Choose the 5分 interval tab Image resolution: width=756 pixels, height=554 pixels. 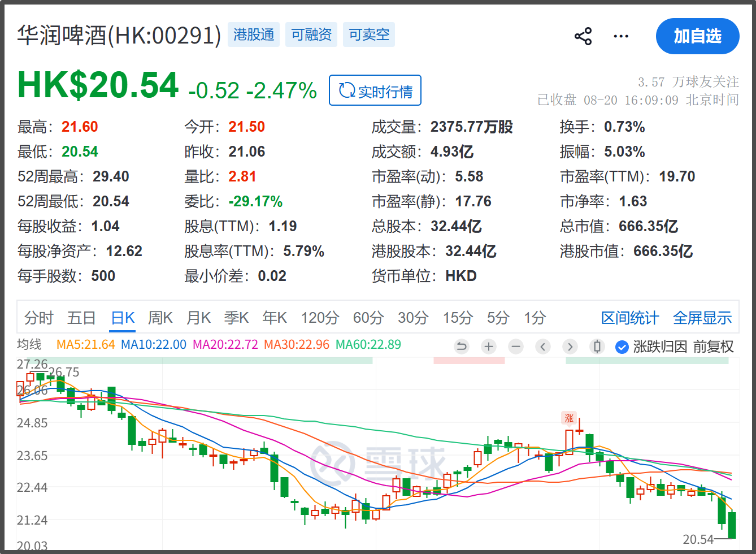(498, 318)
